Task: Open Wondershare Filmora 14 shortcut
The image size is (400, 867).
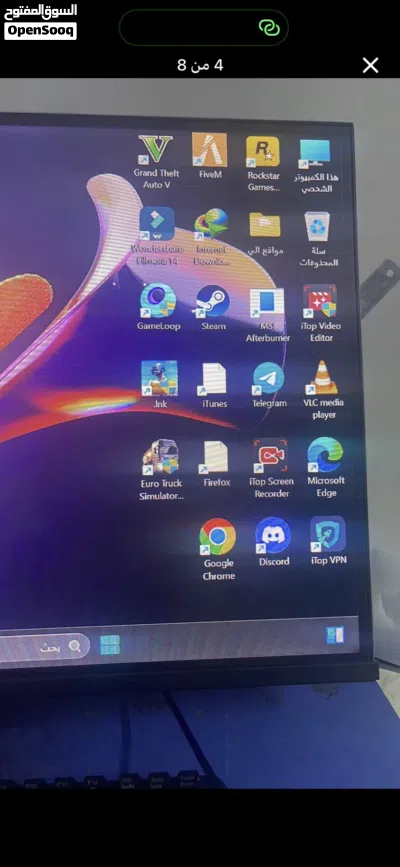Action: point(157,223)
